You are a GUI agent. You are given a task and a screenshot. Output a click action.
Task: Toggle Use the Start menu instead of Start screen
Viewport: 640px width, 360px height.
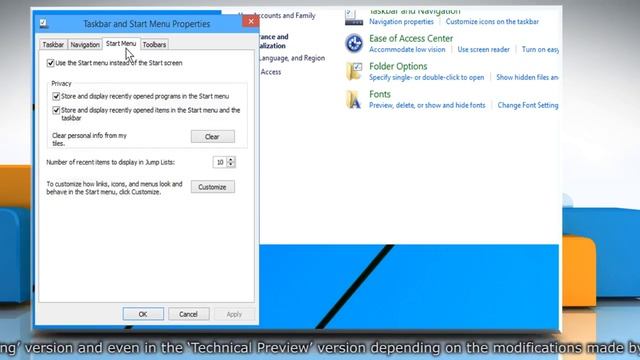pyautogui.click(x=51, y=63)
